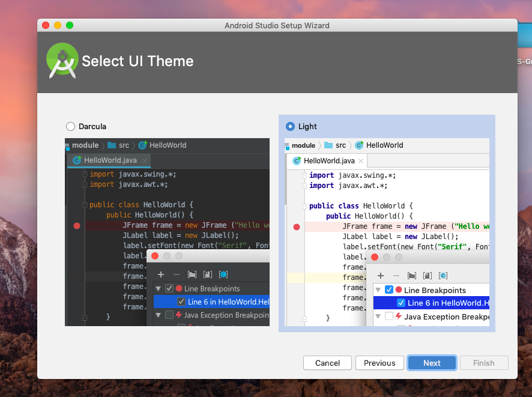This screenshot has height=397, width=532.
Task: Click the Next button
Action: 432,363
